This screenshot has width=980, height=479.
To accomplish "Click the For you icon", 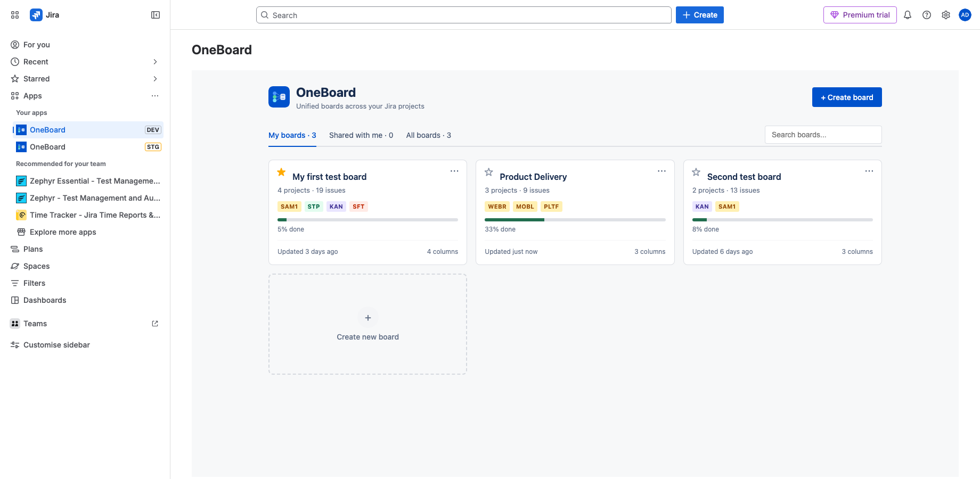I will coord(15,45).
